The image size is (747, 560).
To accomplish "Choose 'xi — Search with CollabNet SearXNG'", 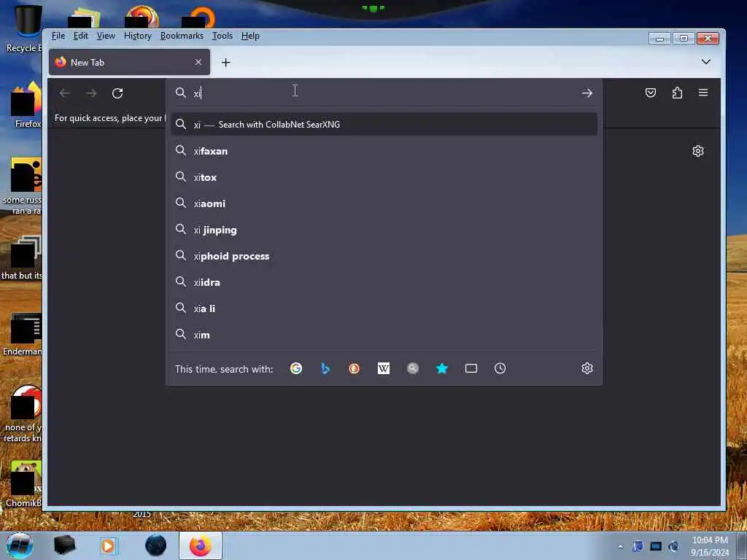I will [x=384, y=124].
